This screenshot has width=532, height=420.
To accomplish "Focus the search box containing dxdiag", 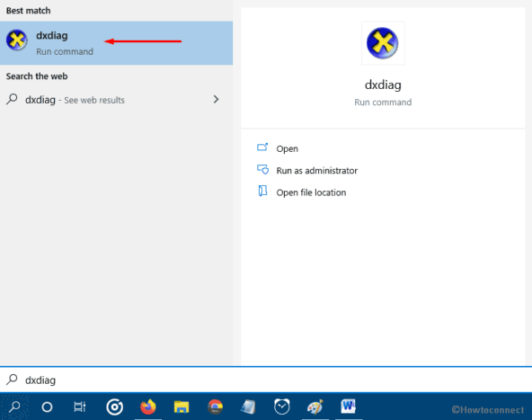I will tap(266, 380).
